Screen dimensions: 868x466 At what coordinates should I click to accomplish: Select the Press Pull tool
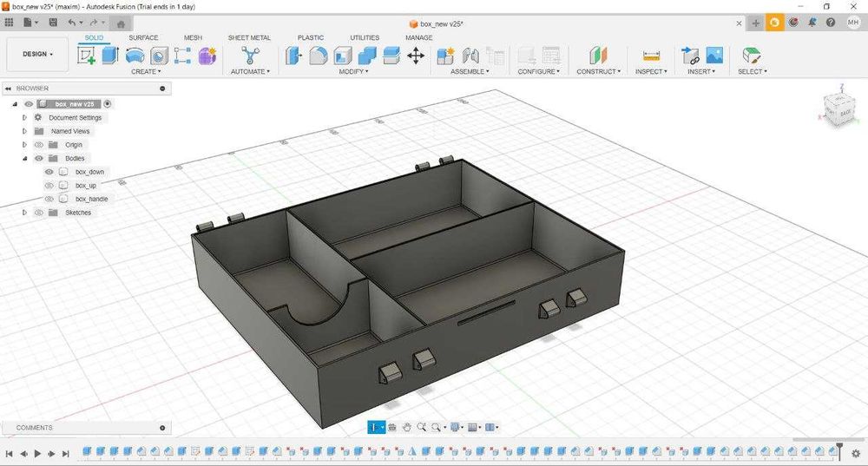[294, 56]
